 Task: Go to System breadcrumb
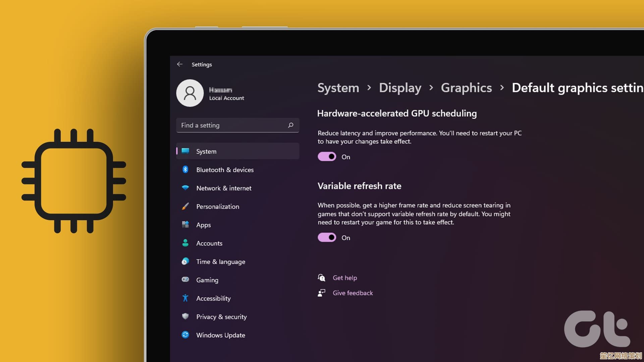[338, 88]
